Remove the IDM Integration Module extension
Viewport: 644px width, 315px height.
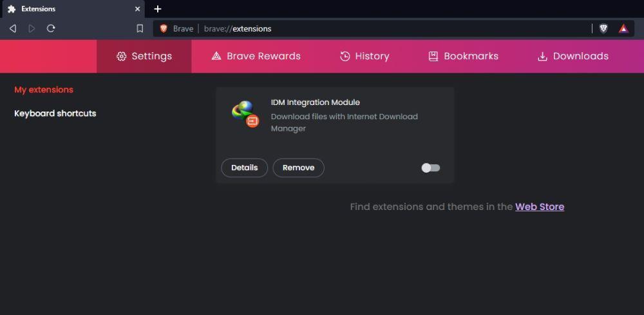point(299,167)
